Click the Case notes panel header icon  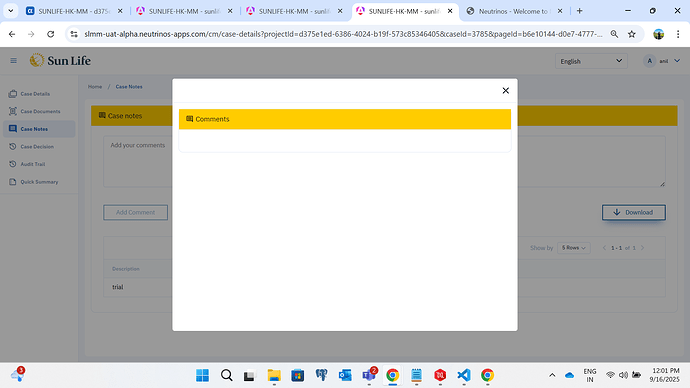click(x=102, y=115)
